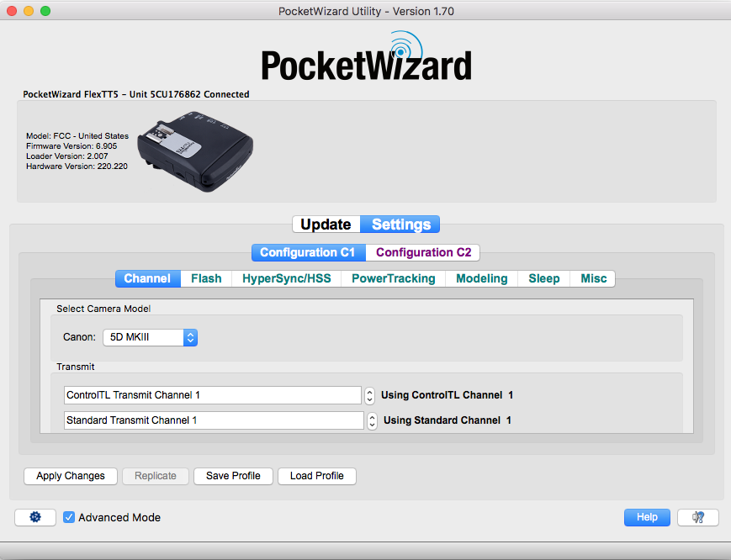Click the red close window button
Image resolution: width=731 pixels, height=560 pixels.
(x=12, y=11)
